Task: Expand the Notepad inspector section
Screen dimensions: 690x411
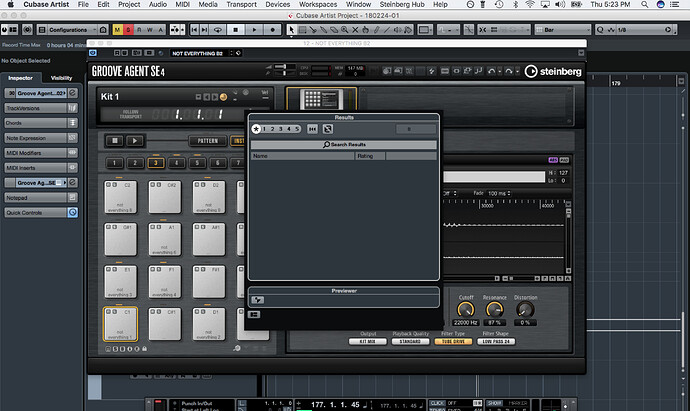Action: coord(41,198)
